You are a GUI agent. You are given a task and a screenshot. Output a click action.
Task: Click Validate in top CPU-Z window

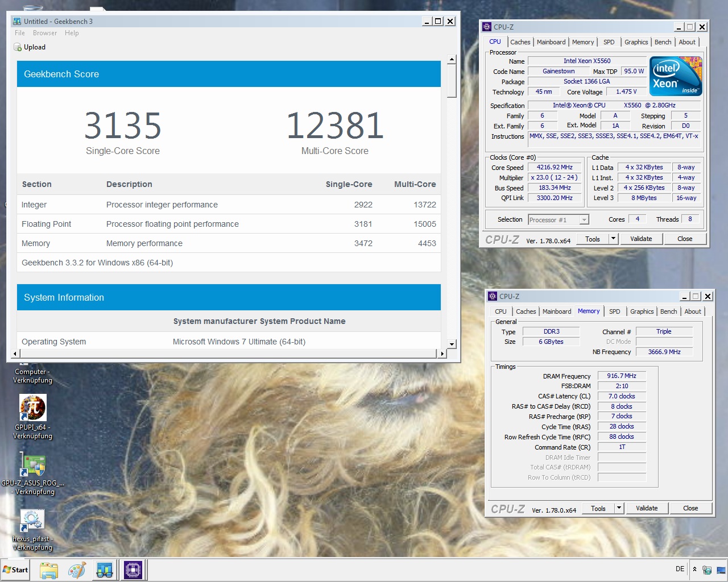click(641, 239)
